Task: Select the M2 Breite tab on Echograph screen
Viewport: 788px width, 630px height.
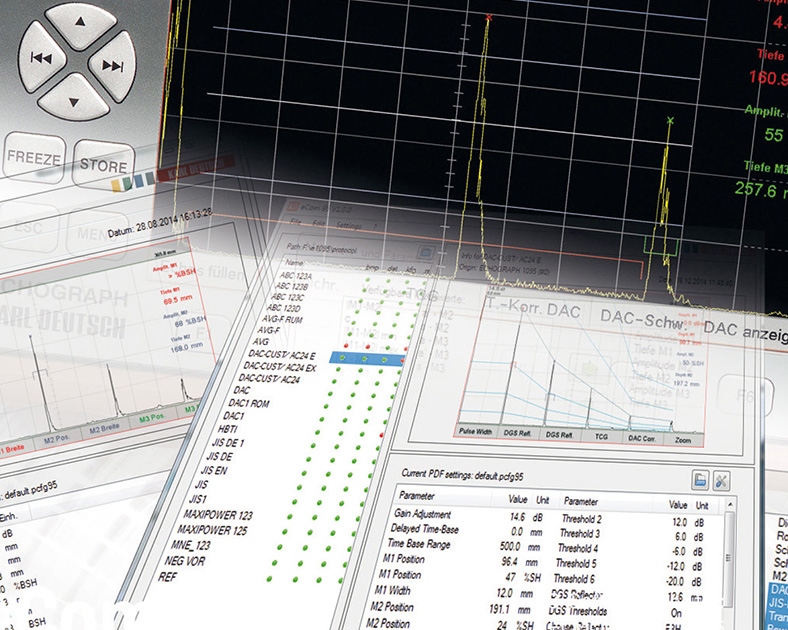Action: tap(104, 429)
